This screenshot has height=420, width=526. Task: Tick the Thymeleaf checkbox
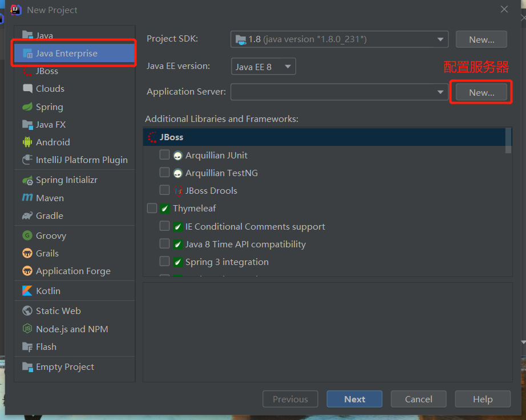click(152, 208)
